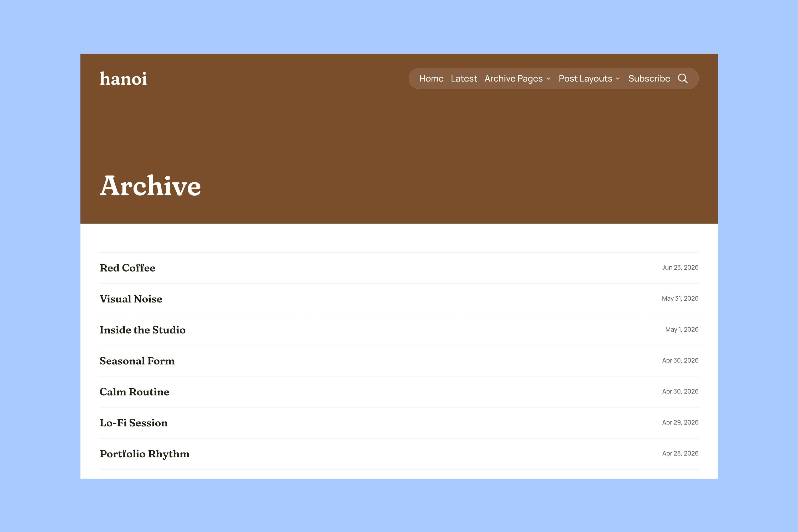
Task: Open the Visual Noise post
Action: [x=131, y=299]
